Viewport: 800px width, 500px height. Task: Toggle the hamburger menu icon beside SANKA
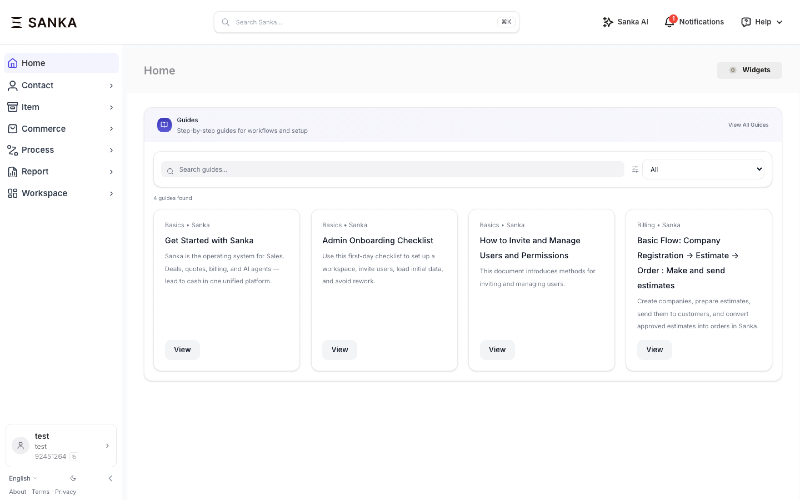16,22
